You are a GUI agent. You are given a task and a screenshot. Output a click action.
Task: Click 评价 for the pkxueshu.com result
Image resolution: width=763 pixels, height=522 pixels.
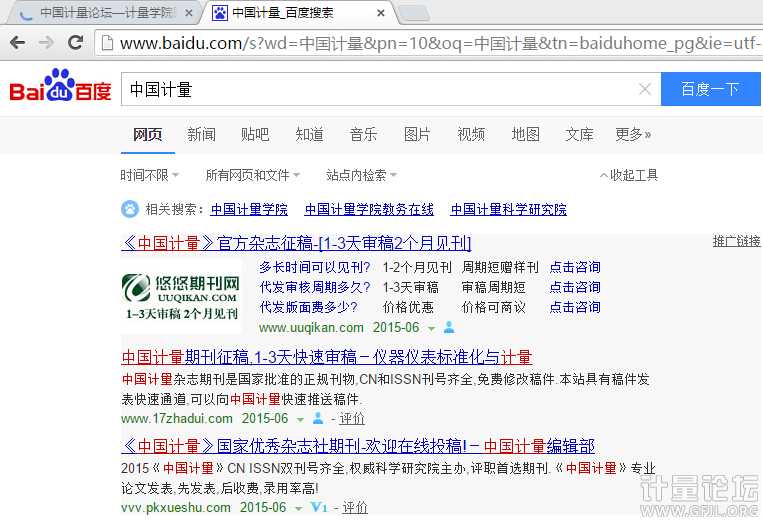pyautogui.click(x=355, y=507)
